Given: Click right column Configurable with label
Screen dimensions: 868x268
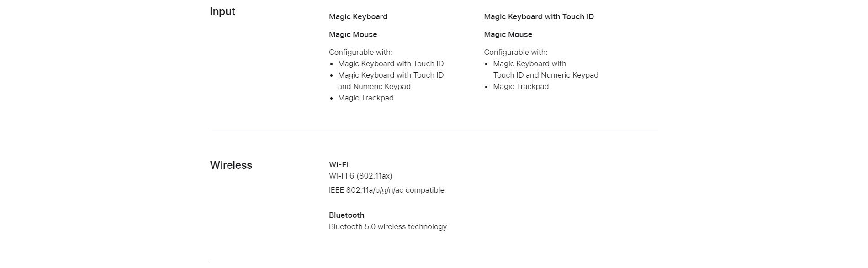Looking at the screenshot, I should [516, 52].
